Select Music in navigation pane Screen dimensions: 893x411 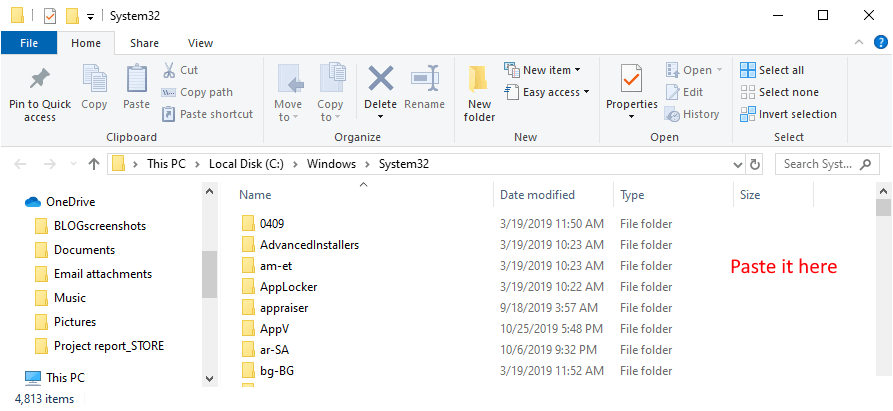[x=60, y=298]
